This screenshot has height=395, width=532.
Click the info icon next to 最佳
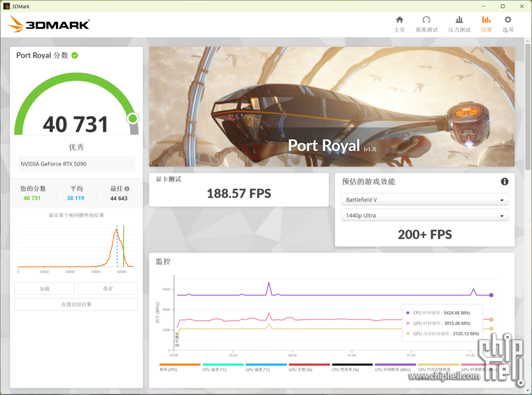point(127,189)
